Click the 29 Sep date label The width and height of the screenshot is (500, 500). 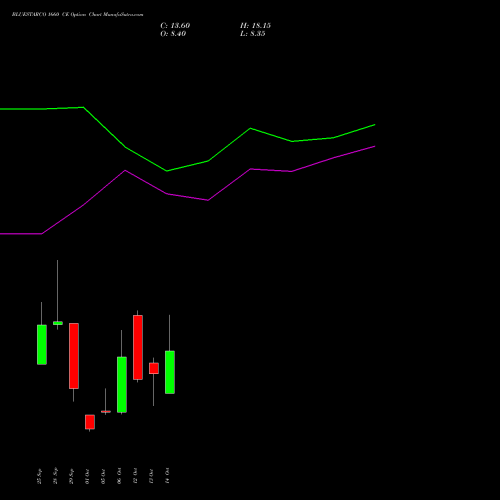(71, 476)
